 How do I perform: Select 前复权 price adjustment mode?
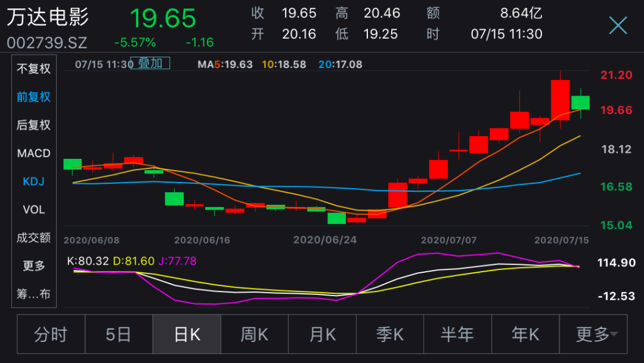coord(33,97)
